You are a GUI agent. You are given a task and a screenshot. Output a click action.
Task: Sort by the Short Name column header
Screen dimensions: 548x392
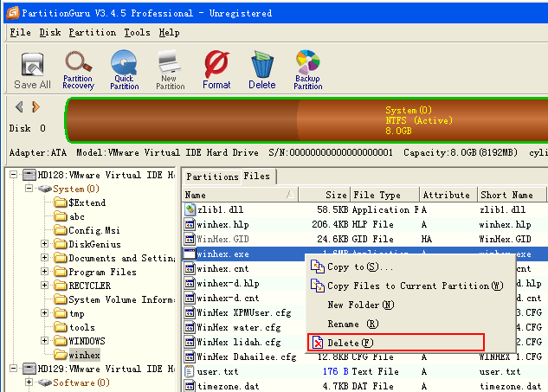(512, 195)
